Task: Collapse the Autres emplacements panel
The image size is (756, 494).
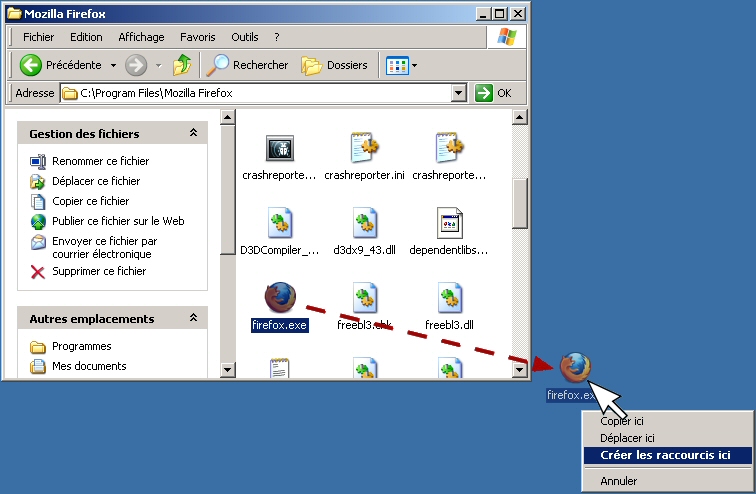Action: [193, 318]
